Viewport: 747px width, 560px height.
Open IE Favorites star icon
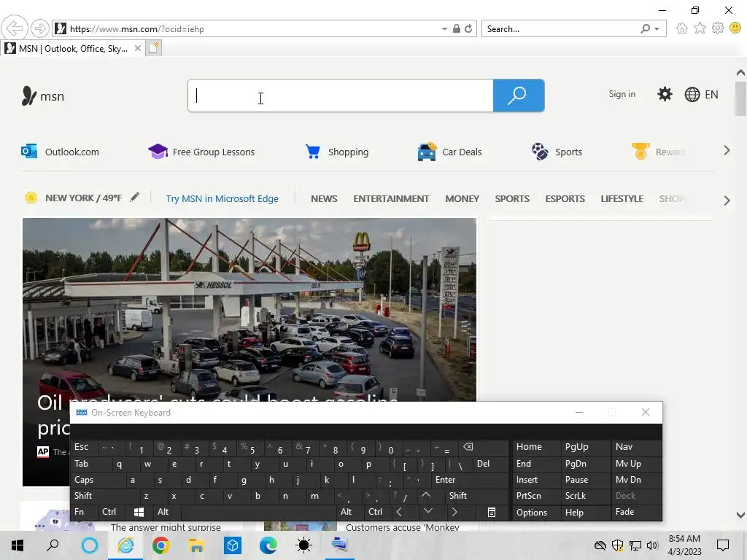[x=700, y=28]
